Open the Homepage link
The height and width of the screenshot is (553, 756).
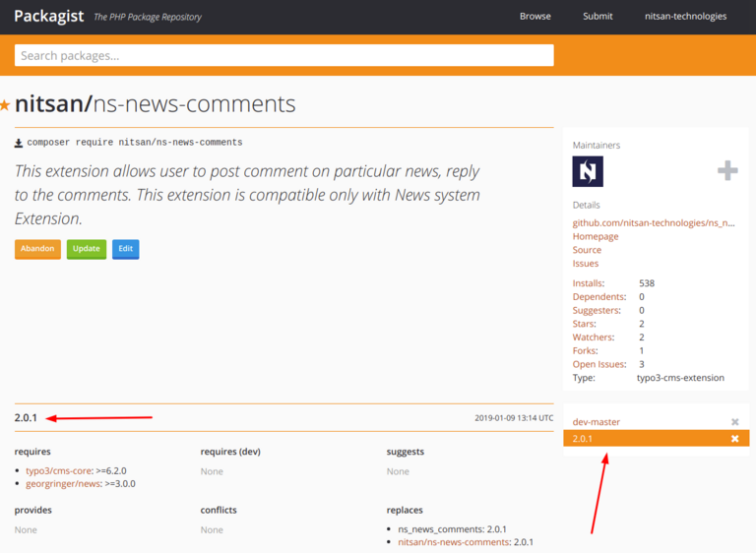[596, 236]
